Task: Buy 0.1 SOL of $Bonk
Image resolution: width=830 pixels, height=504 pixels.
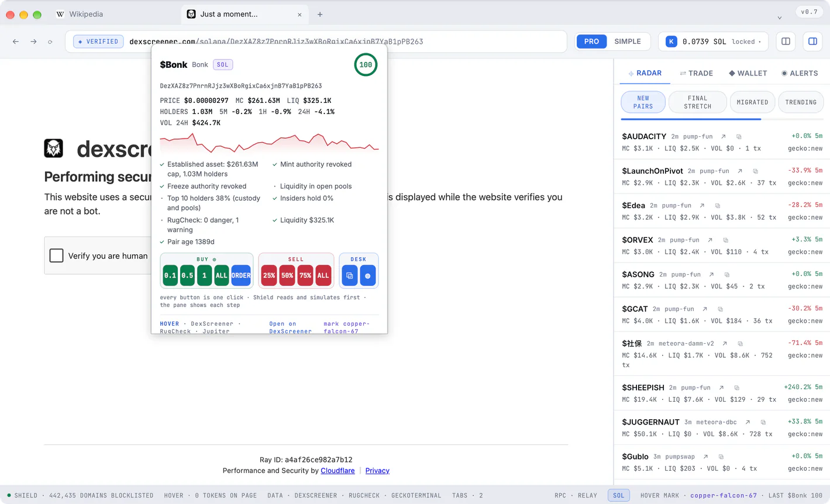Action: tap(170, 275)
